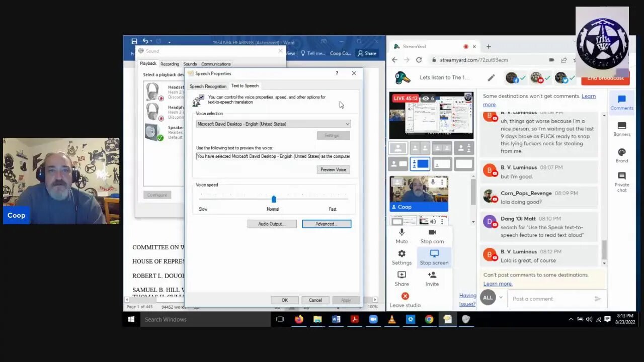Screen dimensions: 644x362
Task: Open File Explorer from the Windows taskbar
Action: tap(317, 319)
